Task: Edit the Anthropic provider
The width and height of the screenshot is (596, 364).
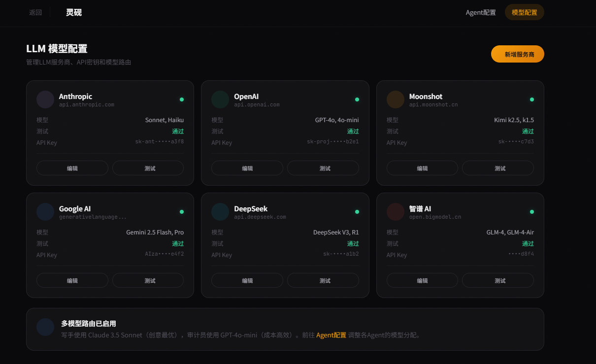Action: coord(72,168)
